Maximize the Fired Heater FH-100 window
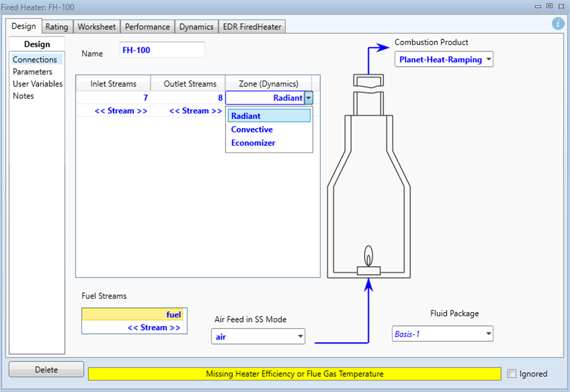Viewport: 570px width, 392px height. 550,6
